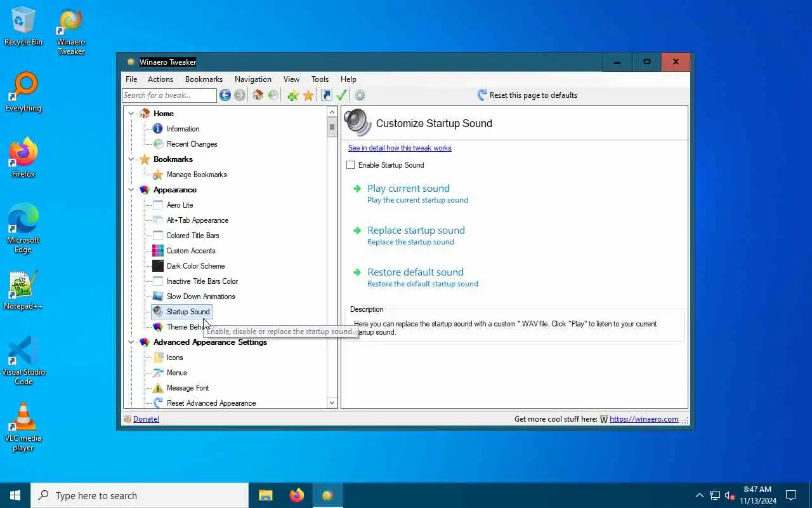812x508 pixels.
Task: Click tree scrollbar down arrow
Action: tap(332, 403)
